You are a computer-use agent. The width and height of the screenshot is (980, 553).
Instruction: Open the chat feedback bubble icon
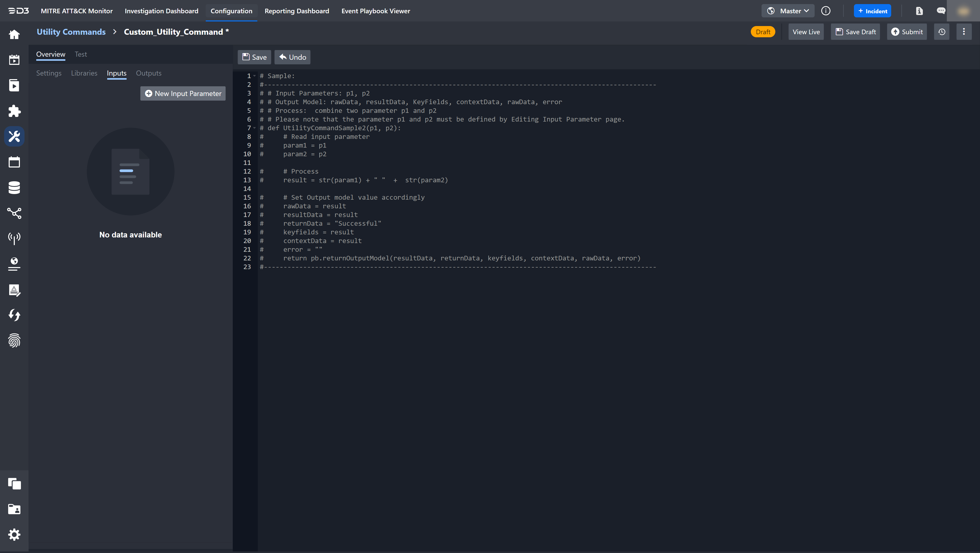click(941, 11)
